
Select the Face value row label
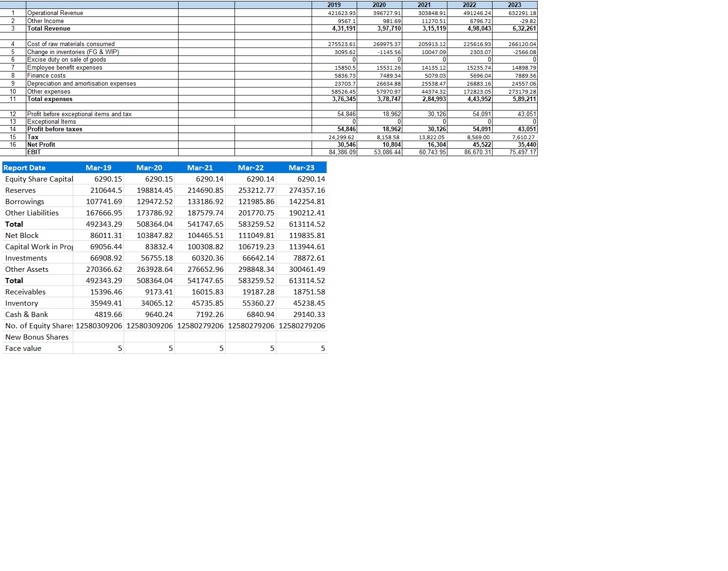point(23,348)
